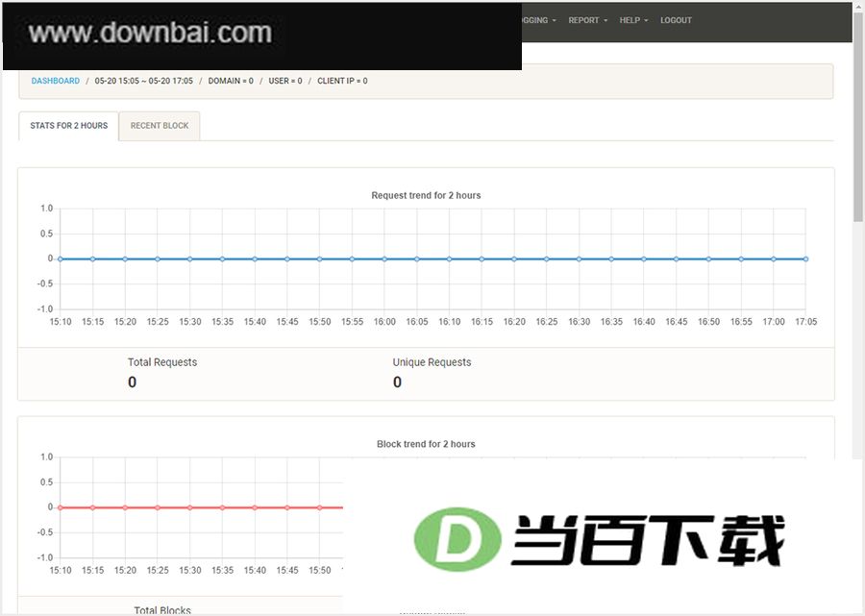865x616 pixels.
Task: Expand the HELP menu
Action: (x=633, y=20)
